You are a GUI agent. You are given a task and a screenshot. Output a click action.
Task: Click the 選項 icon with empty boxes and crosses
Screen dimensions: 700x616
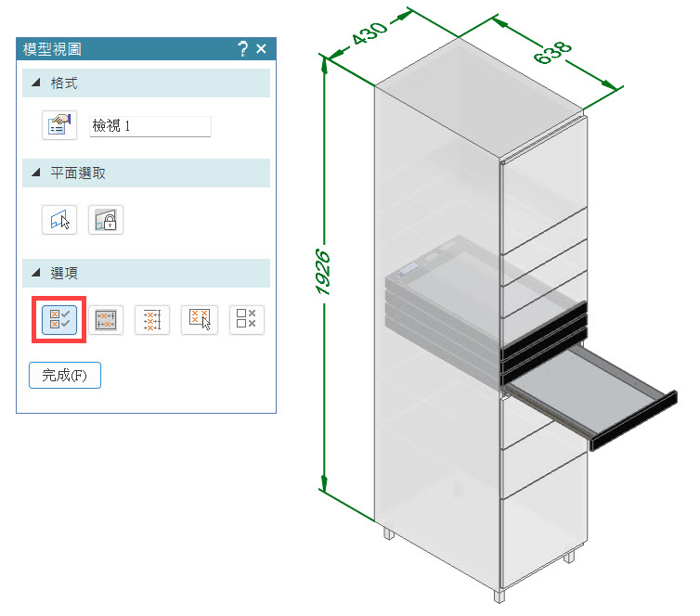point(246,319)
